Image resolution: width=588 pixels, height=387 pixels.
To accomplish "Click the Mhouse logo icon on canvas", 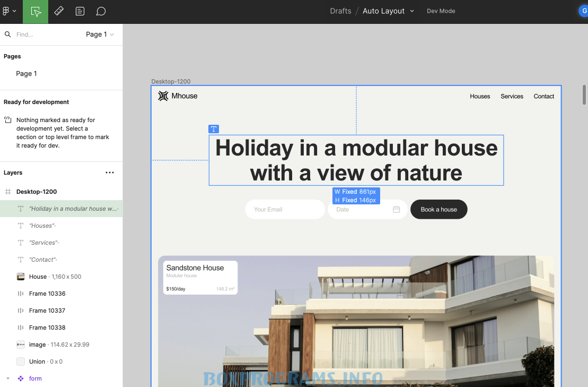I will coord(163,96).
